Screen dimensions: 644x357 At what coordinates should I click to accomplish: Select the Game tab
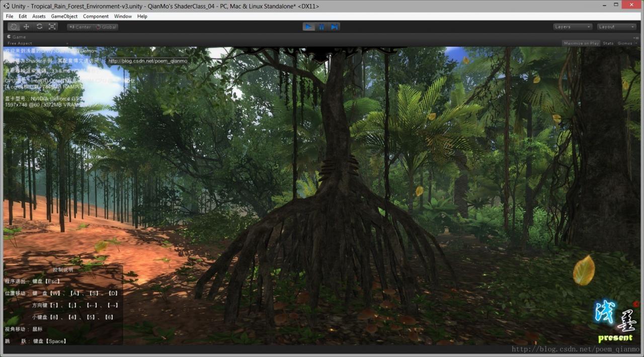[x=17, y=37]
